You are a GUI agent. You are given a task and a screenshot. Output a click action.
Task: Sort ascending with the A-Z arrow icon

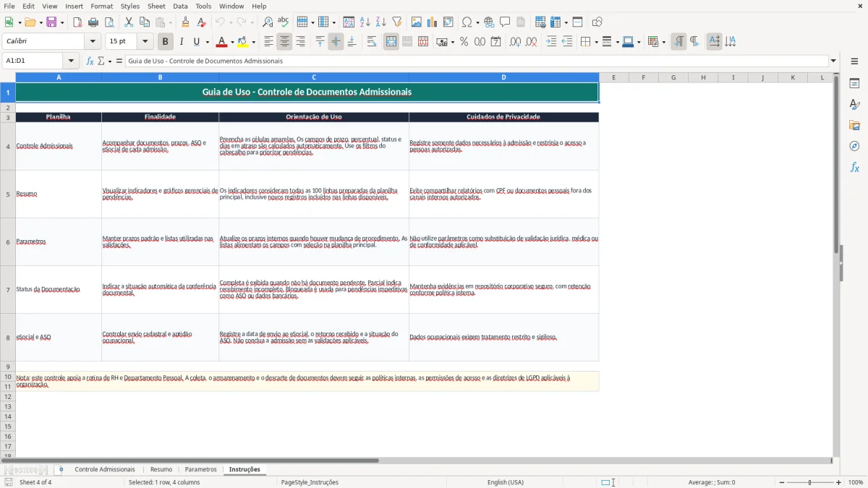365,22
